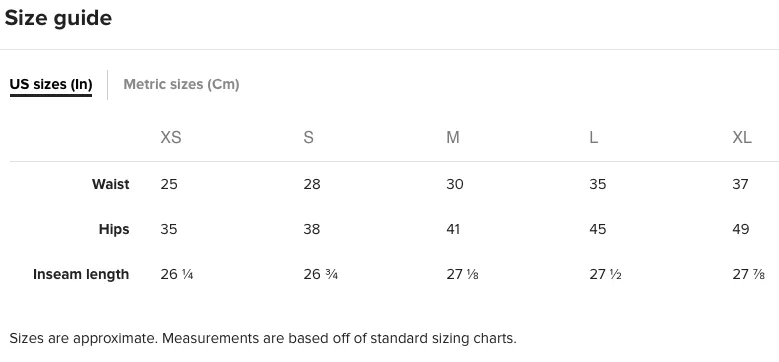This screenshot has height=362, width=779.
Task: Click the XS column header
Action: 171,137
